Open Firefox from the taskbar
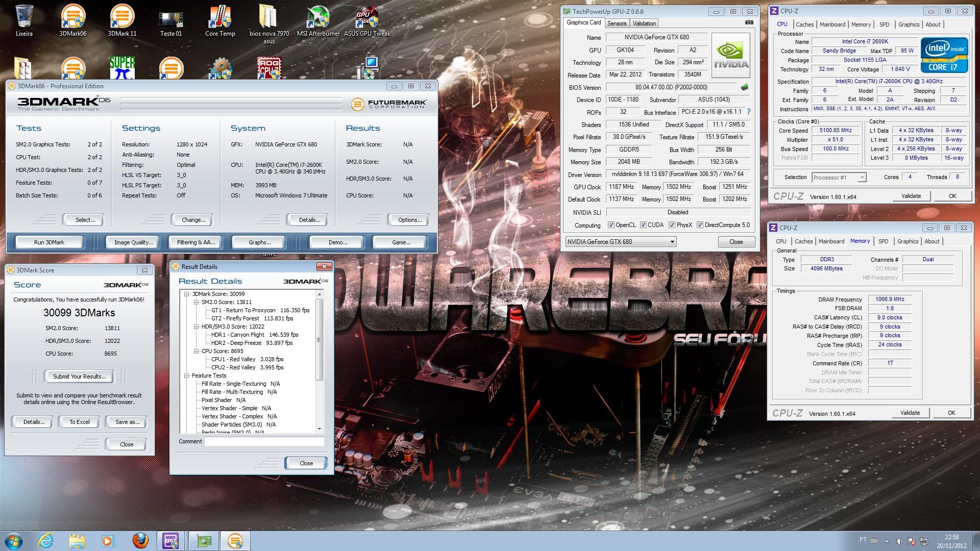 coord(140,541)
